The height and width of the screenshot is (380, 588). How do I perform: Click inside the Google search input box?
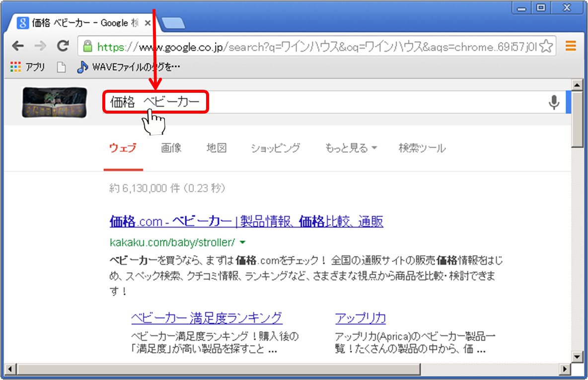[x=298, y=102]
